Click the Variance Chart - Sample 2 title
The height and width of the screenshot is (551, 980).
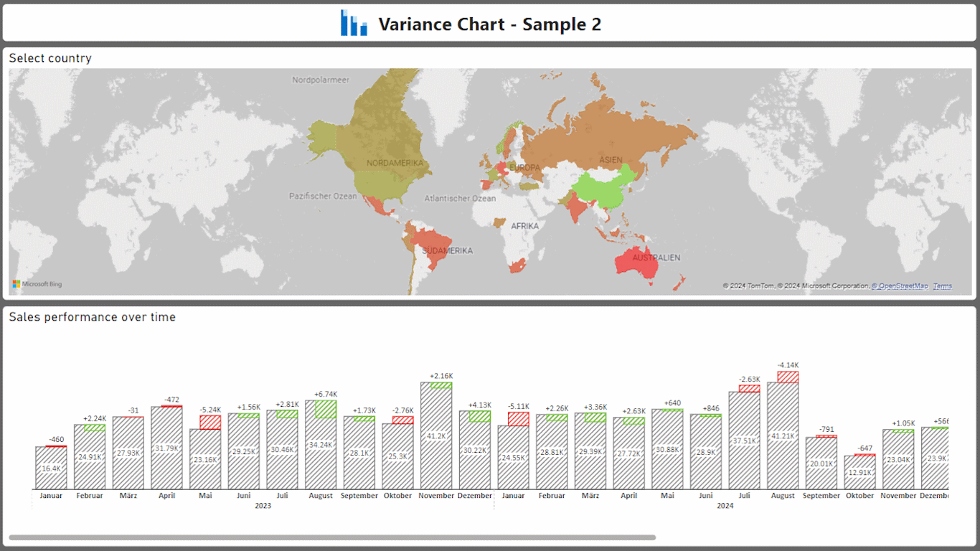(489, 24)
